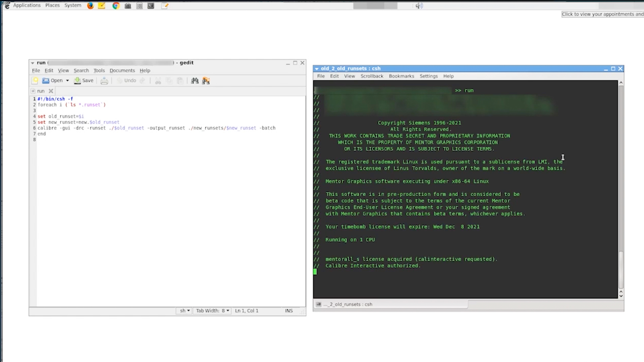Screen dimensions: 644x362
Task: Click the Save button in gedit toolbar
Action: point(84,80)
